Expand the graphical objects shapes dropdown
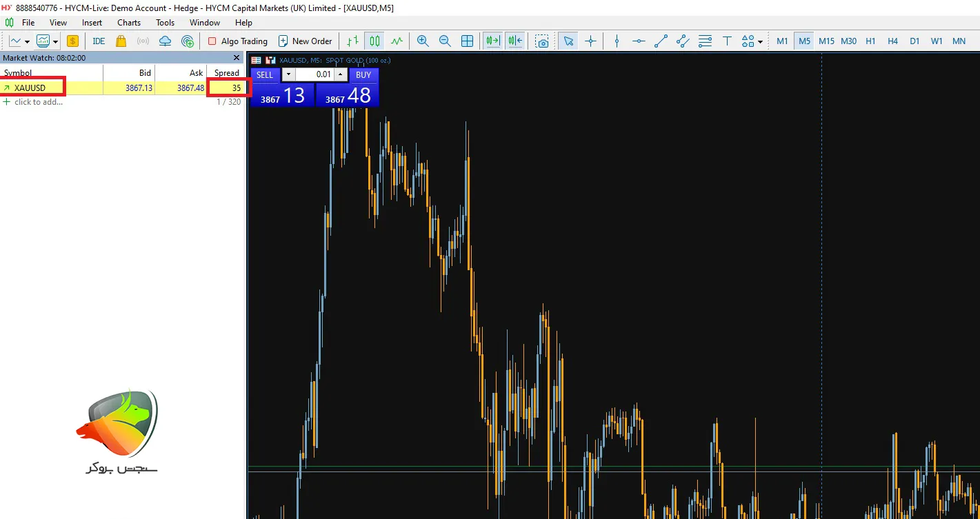 pyautogui.click(x=759, y=41)
